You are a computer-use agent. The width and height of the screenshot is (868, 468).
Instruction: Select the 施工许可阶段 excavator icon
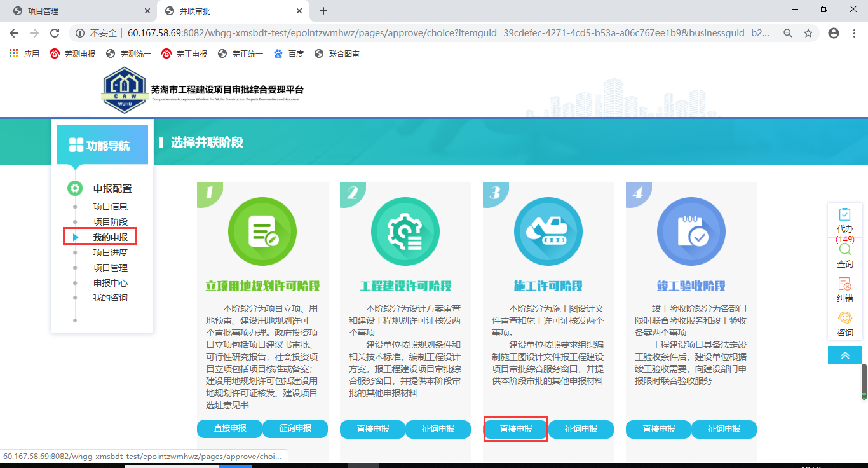[x=548, y=231]
